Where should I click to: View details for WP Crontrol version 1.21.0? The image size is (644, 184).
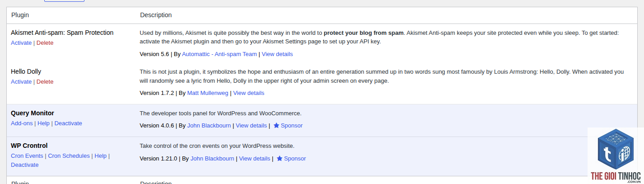pyautogui.click(x=255, y=159)
